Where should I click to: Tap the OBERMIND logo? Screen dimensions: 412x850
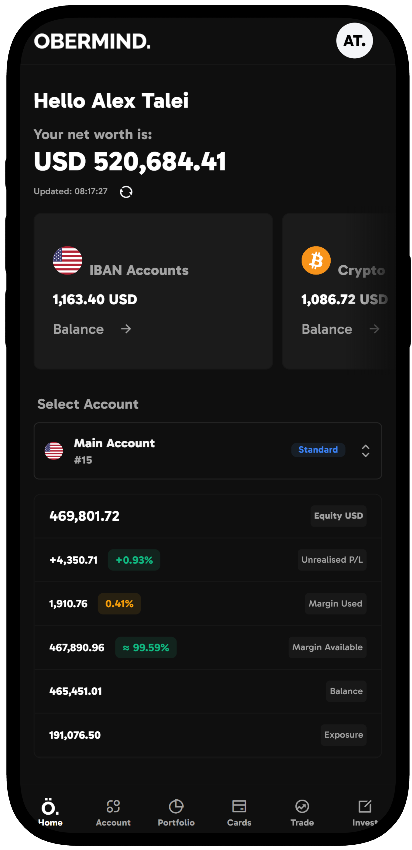92,41
